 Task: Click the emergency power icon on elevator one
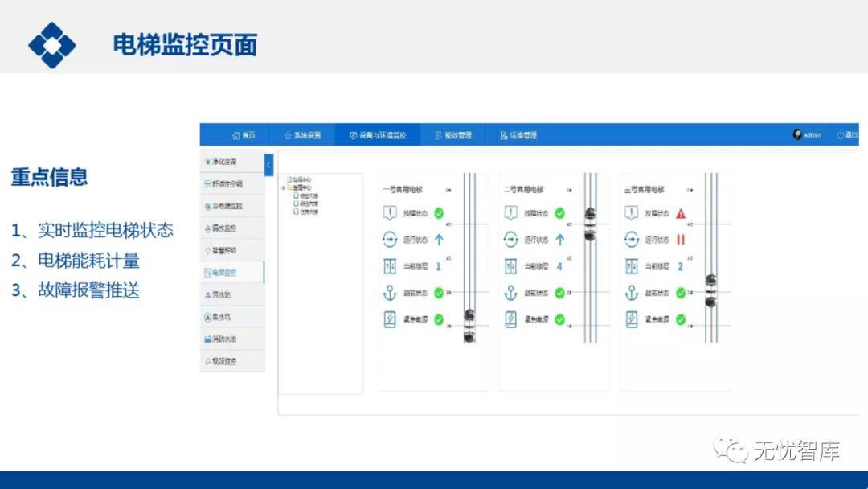tap(390, 319)
